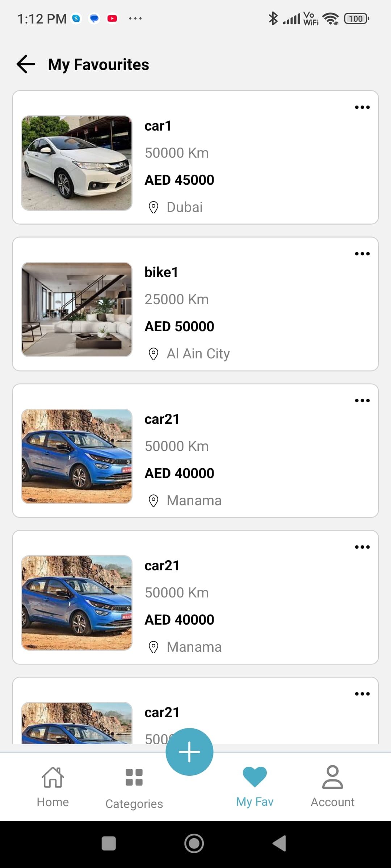Open the bike1 listing thumbnail
This screenshot has width=391, height=868.
pos(77,310)
